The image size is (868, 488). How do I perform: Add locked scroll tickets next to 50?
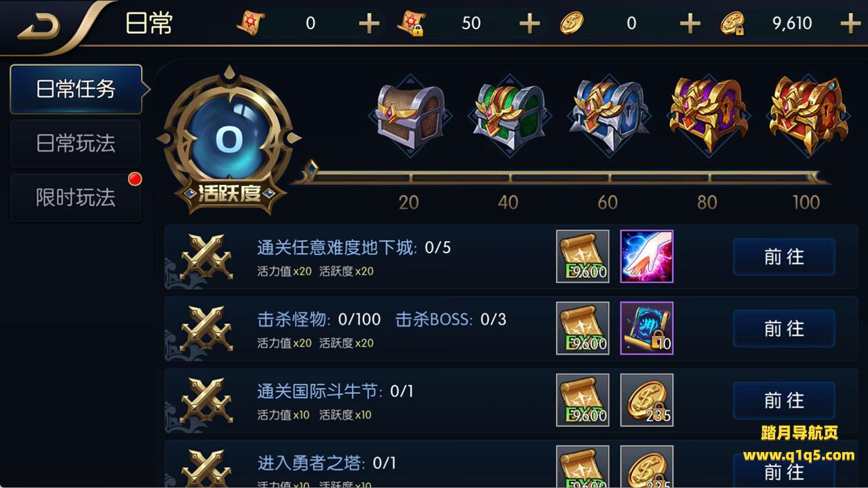(530, 24)
